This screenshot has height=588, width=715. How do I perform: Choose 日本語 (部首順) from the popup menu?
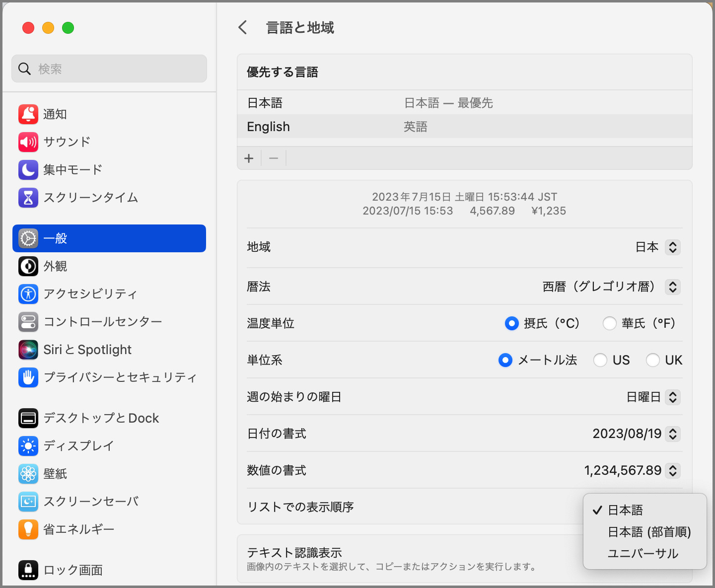click(649, 532)
